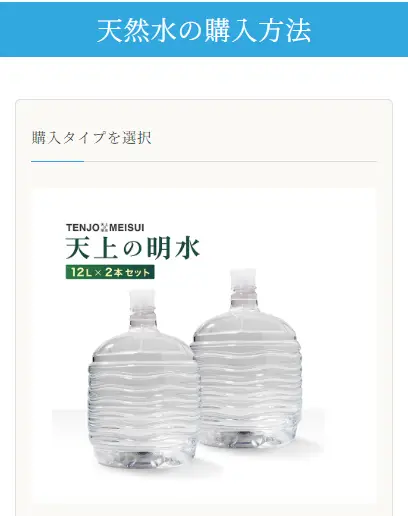Click the emblem icon between TENJO and MEISUI
The width and height of the screenshot is (408, 516).
tap(104, 228)
